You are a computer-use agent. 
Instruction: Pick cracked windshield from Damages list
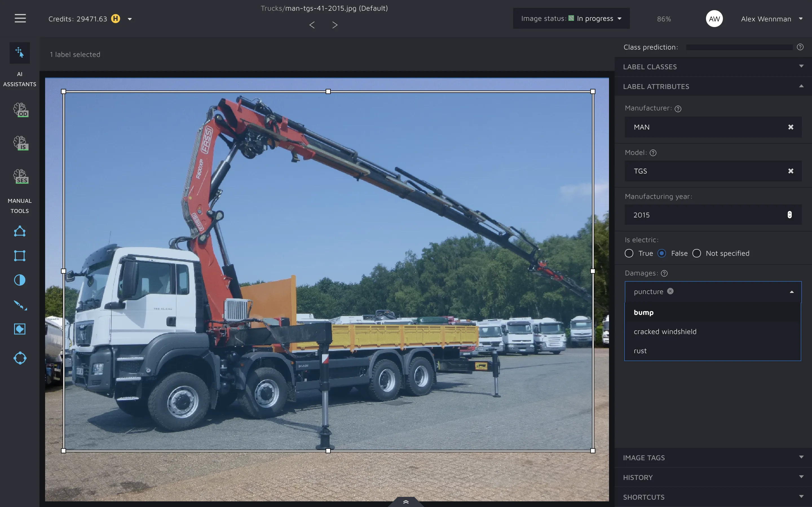point(665,332)
